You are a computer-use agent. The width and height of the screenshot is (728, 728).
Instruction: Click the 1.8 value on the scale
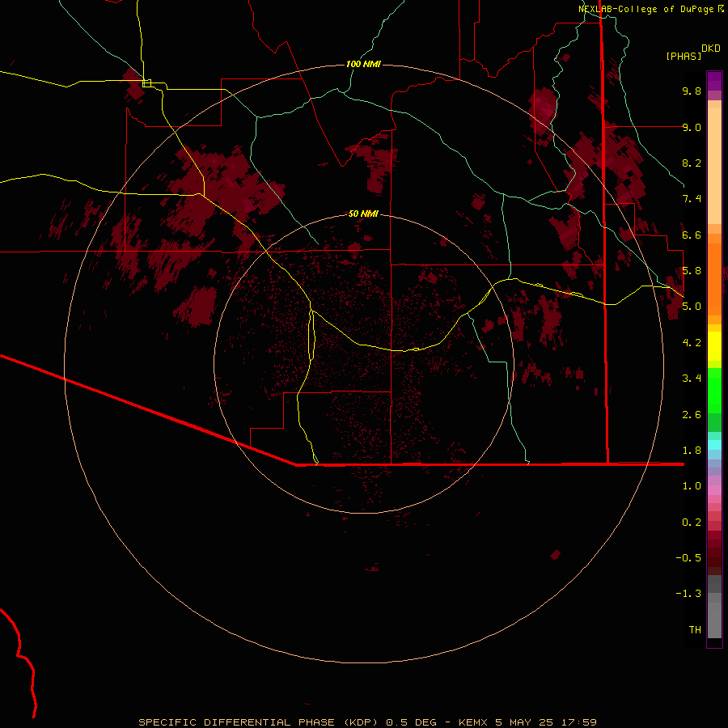tap(692, 451)
